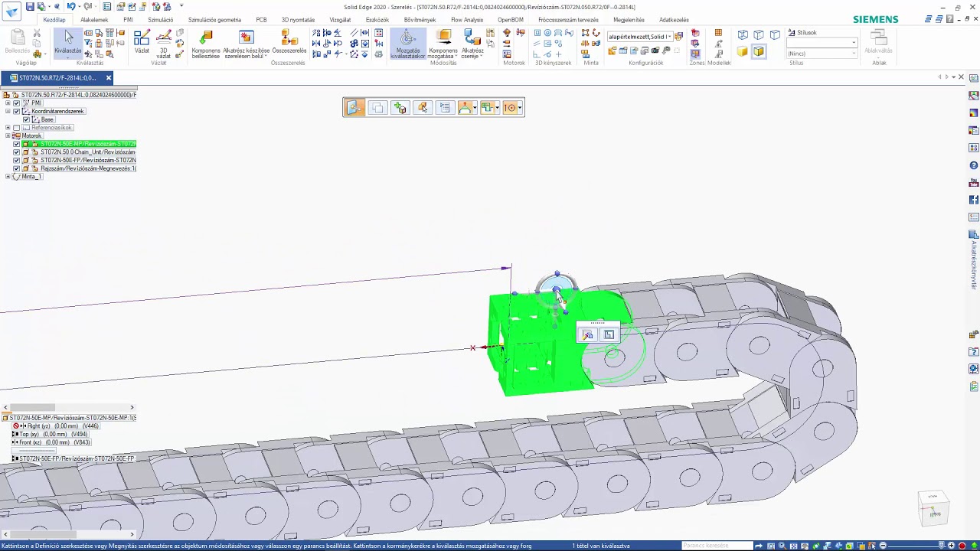Click the help question mark in sidebar
Screen dimensions: 980x551
974,165
